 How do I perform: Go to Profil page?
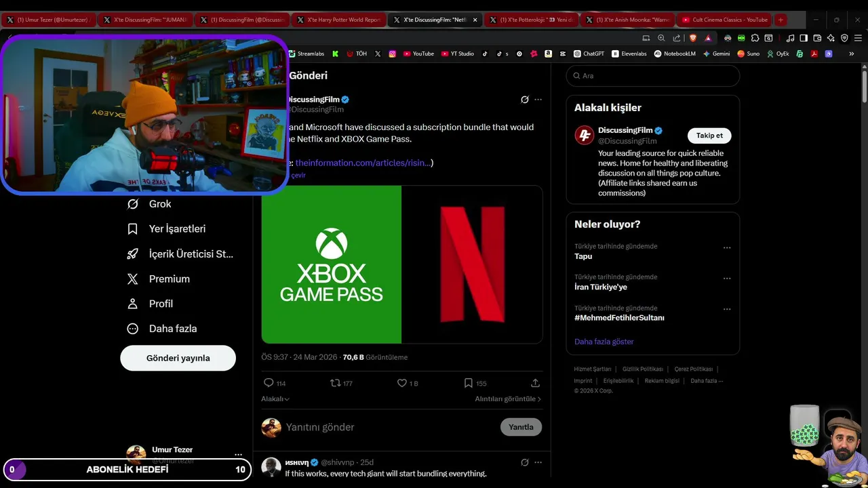(x=150, y=304)
